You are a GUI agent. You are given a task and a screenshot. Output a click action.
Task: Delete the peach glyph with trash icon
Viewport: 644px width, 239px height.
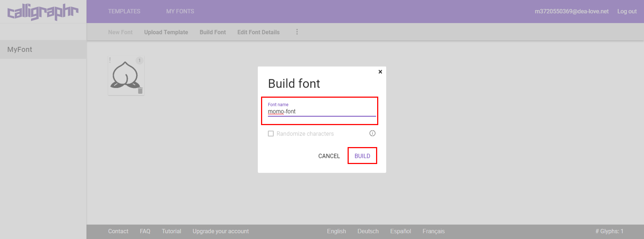click(x=140, y=91)
